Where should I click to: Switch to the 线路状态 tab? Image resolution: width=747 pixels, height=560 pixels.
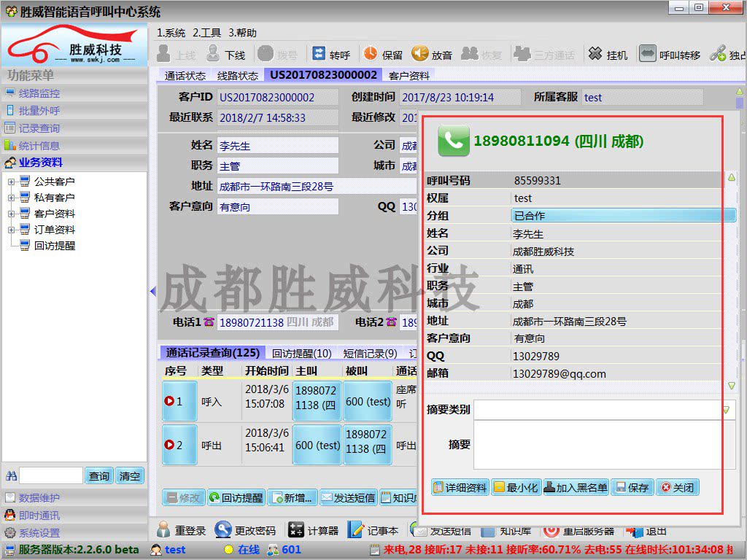coord(237,76)
